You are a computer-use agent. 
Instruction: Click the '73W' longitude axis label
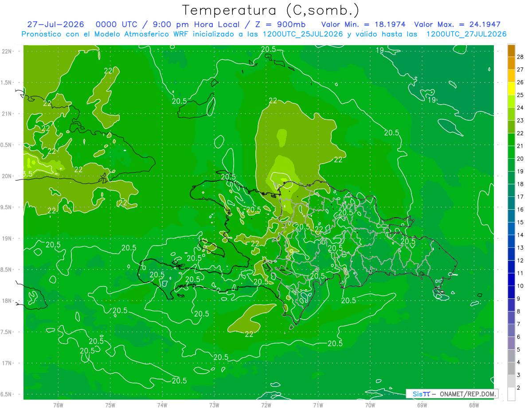point(214,405)
